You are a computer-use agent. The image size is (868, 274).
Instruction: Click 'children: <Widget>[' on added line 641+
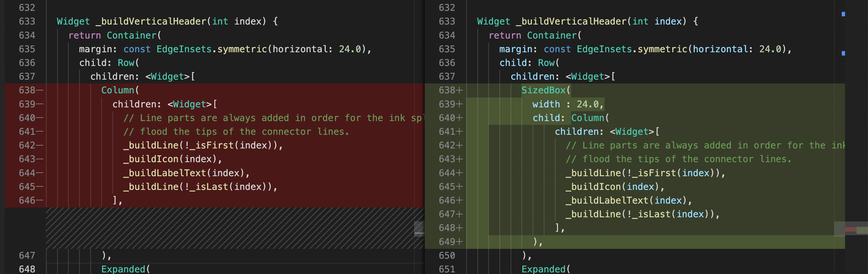[x=607, y=131]
